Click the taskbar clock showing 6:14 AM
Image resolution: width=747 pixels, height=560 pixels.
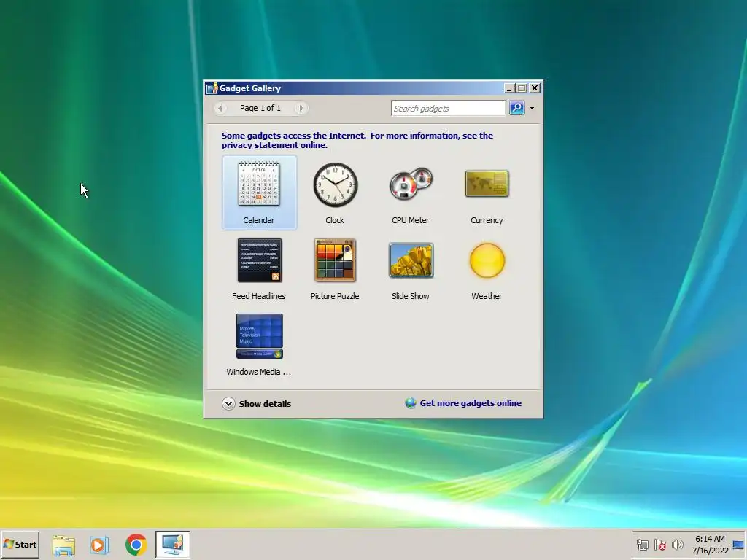(710, 544)
